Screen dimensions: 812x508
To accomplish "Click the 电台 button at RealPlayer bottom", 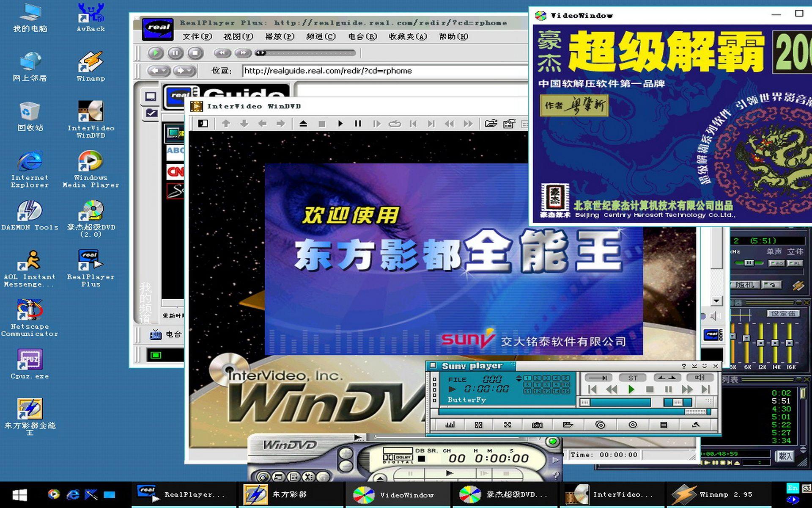I will [x=166, y=334].
